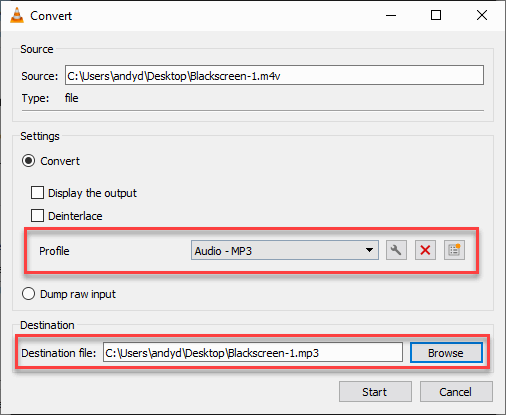Edit selected profile with wrench icon
Viewport: 506px width, 415px height.
click(x=396, y=250)
